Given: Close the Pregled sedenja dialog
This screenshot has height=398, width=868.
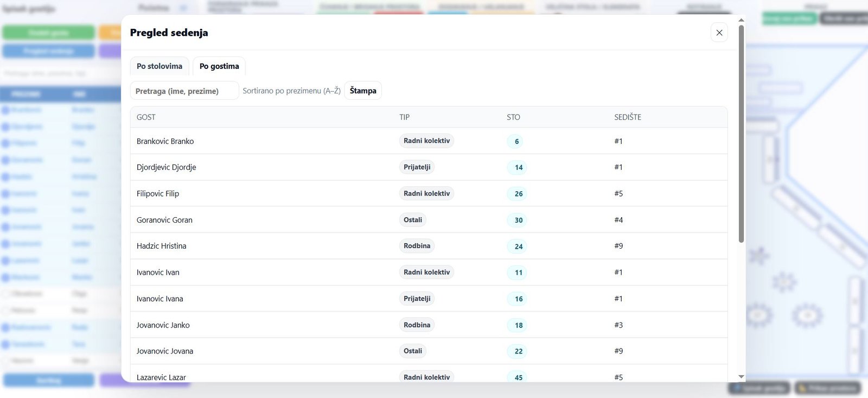Looking at the screenshot, I should (719, 33).
